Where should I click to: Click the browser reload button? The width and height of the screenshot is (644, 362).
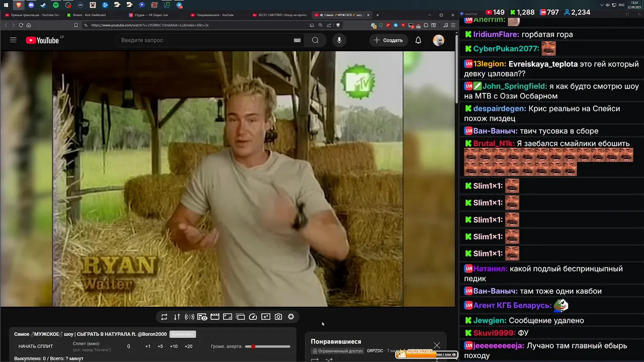tap(21, 25)
